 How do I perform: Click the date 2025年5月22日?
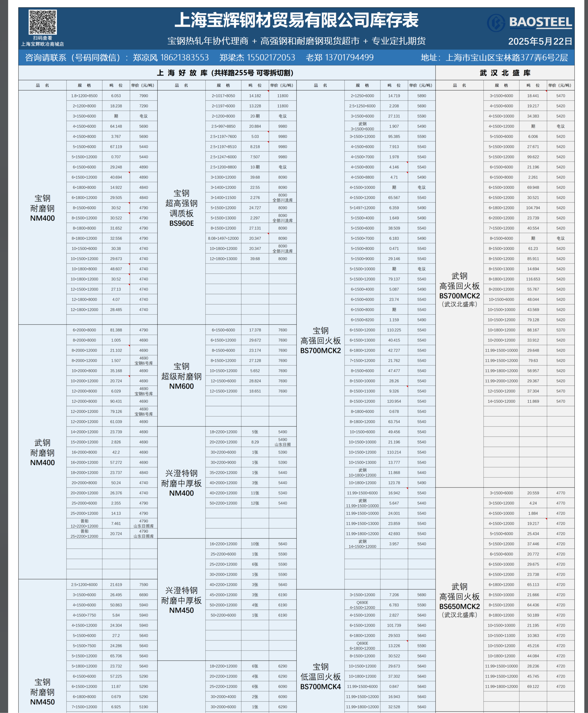click(x=540, y=41)
